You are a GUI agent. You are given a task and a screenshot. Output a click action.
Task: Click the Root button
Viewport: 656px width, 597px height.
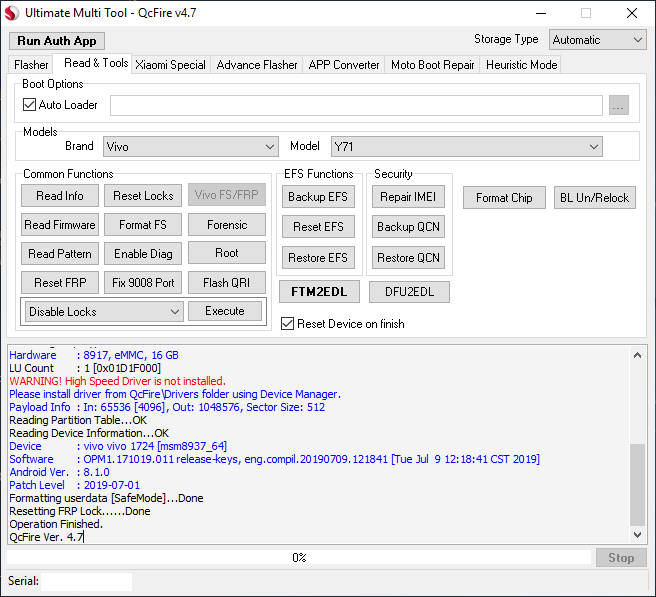click(227, 253)
